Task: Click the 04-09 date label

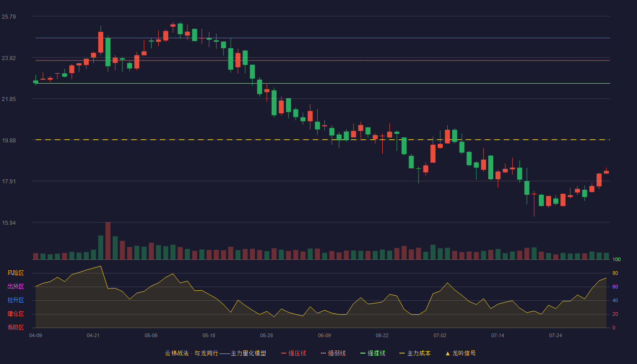Action: pos(35,335)
